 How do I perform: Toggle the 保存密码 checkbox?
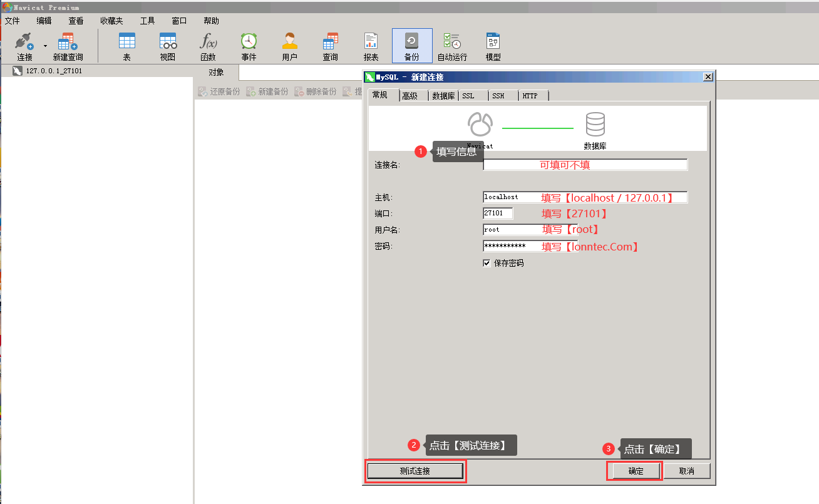tap(487, 263)
